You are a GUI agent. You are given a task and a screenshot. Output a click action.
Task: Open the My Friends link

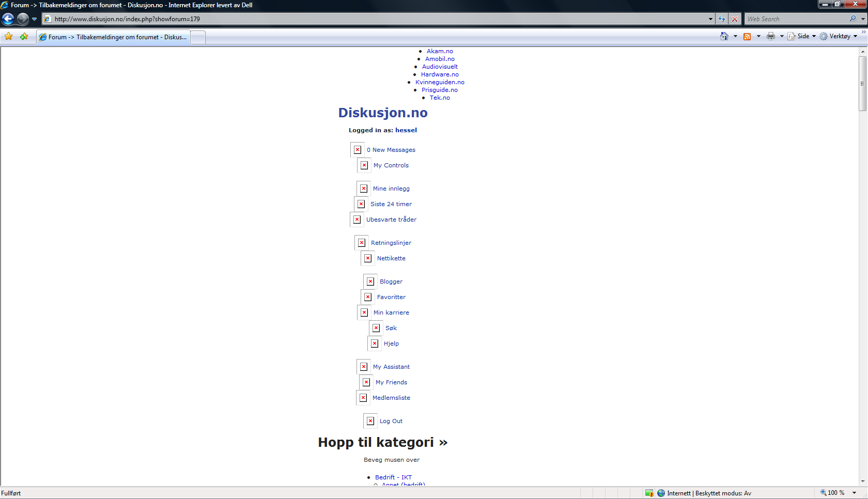[x=391, y=382]
